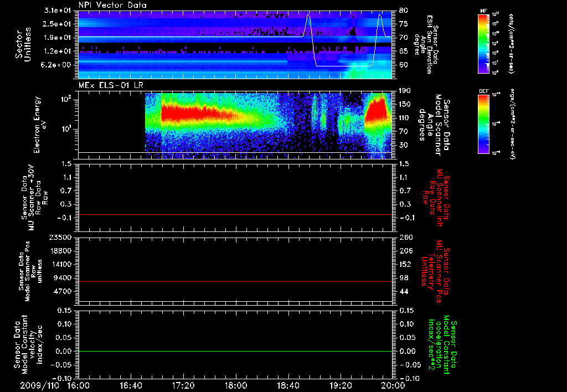Click the "65" sun elevation tick
This screenshot has width=567, height=392.
tap(403, 51)
